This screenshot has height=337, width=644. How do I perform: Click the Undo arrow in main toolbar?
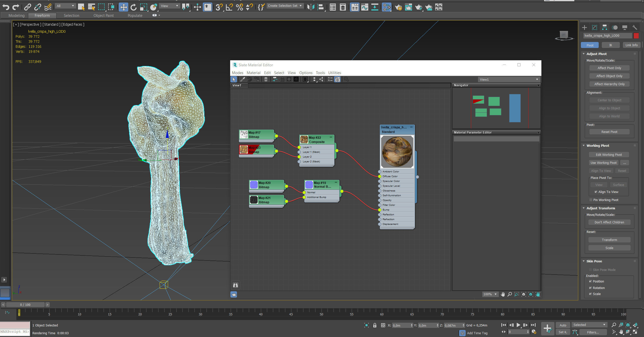tap(6, 7)
